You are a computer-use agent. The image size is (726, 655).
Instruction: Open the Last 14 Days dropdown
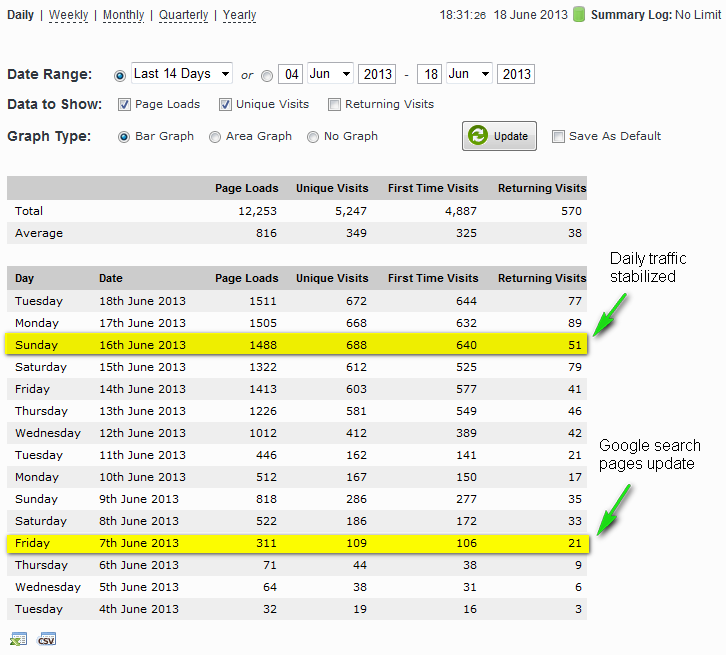(x=182, y=74)
